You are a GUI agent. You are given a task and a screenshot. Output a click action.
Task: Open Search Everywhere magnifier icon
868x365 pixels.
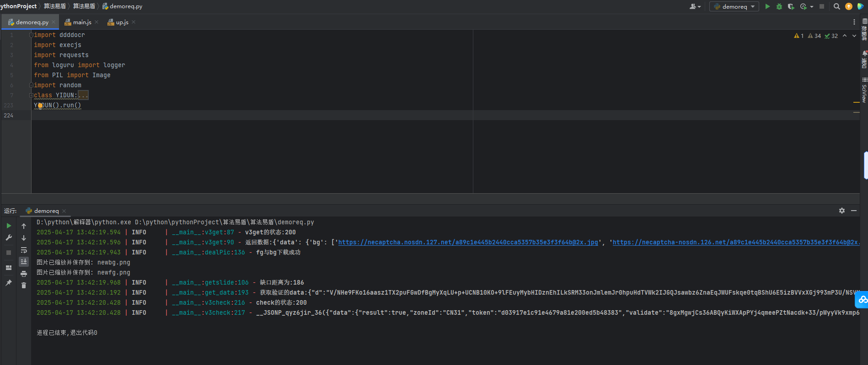coord(836,6)
